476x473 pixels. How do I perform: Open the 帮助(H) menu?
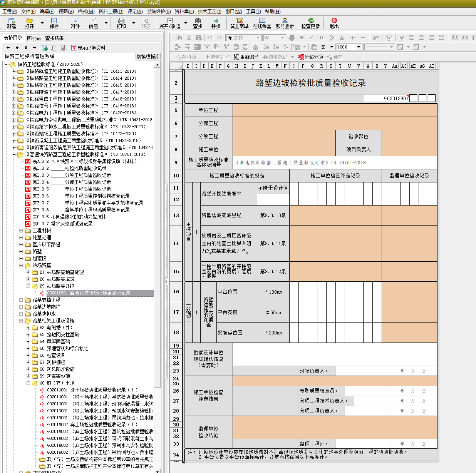[x=273, y=12]
